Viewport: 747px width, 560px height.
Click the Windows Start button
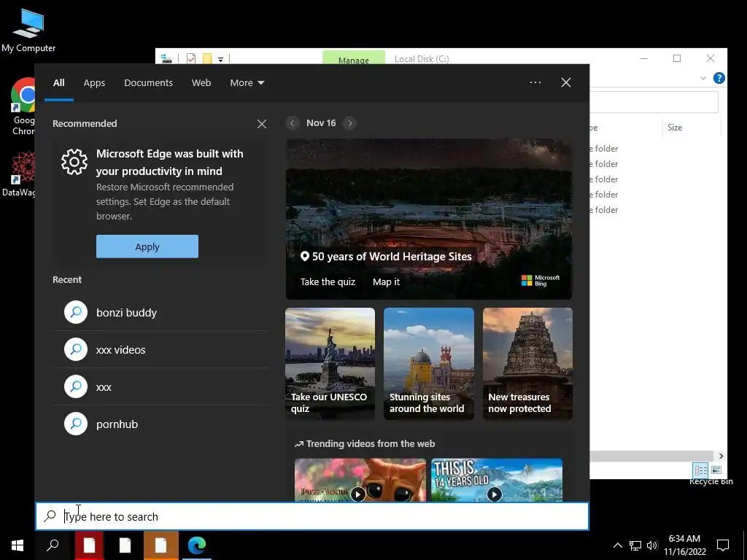18,545
